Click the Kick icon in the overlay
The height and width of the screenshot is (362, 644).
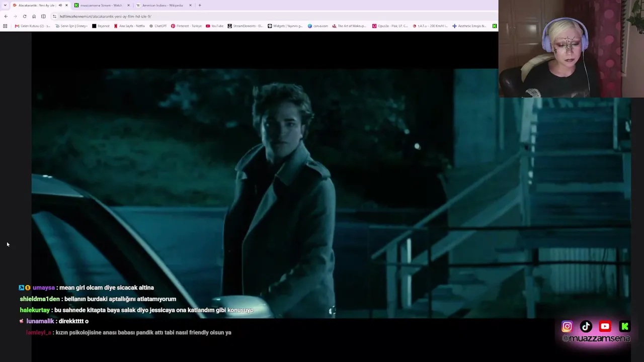[x=624, y=327]
